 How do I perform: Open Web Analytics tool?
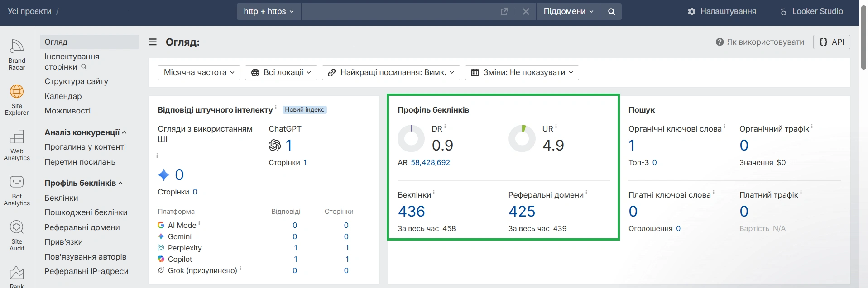[x=17, y=145]
